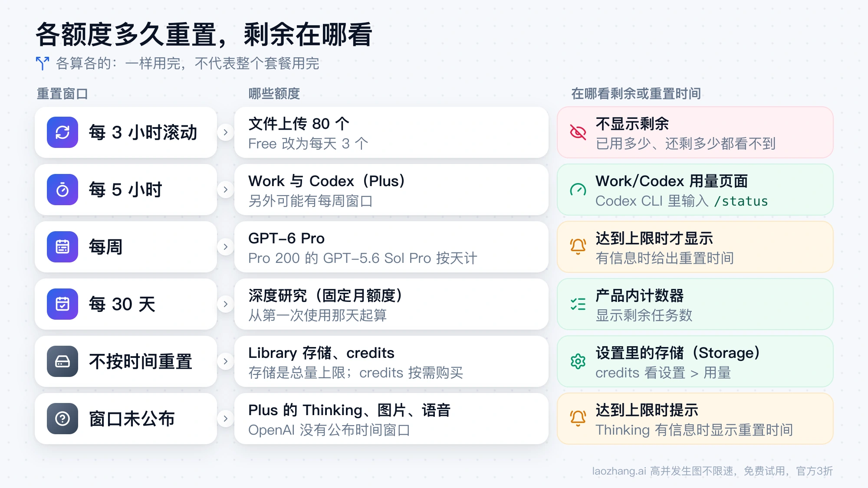Viewport: 868px width, 488px height.
Task: Click the calendar-check icon beside 每 30 天
Action: tap(62, 304)
